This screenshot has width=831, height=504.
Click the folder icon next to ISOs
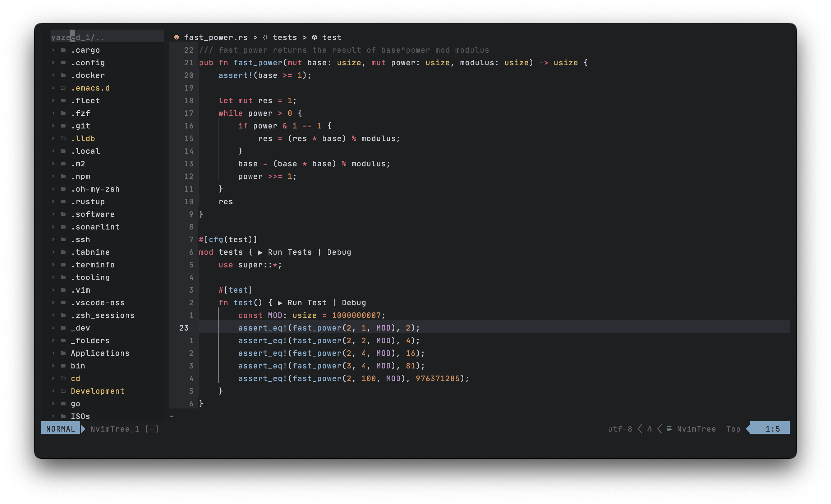point(63,416)
